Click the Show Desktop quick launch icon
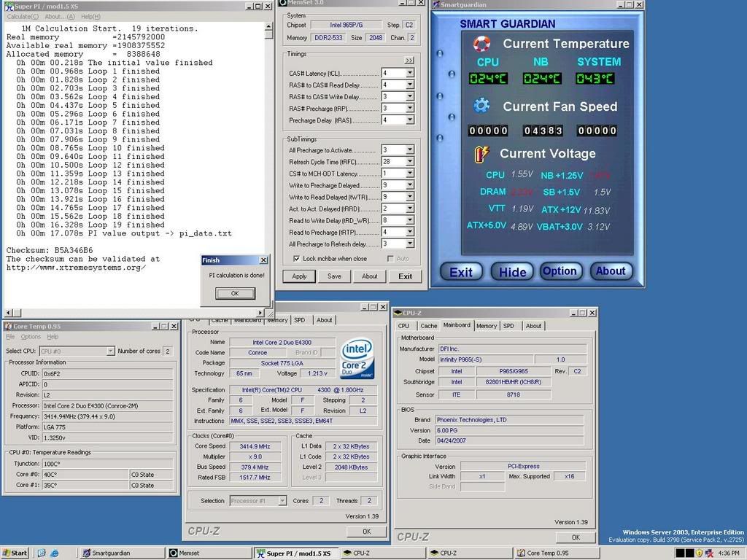747x560 pixels. (42, 553)
